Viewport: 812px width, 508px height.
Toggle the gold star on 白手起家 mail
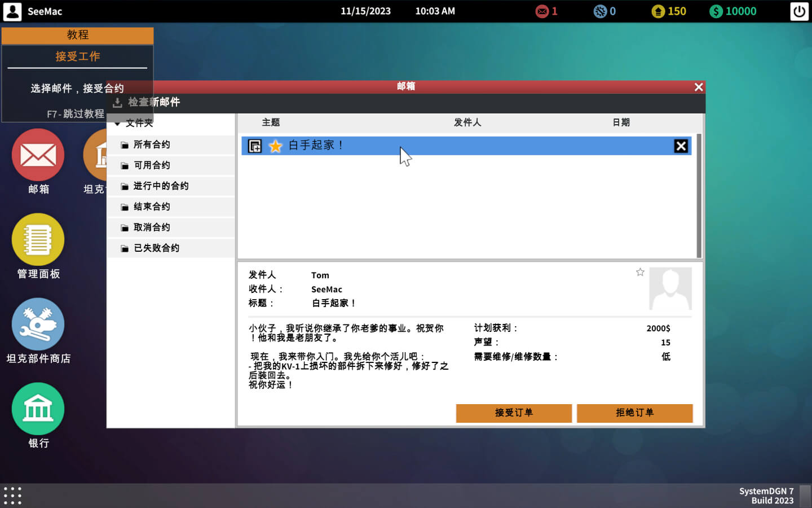pyautogui.click(x=275, y=146)
